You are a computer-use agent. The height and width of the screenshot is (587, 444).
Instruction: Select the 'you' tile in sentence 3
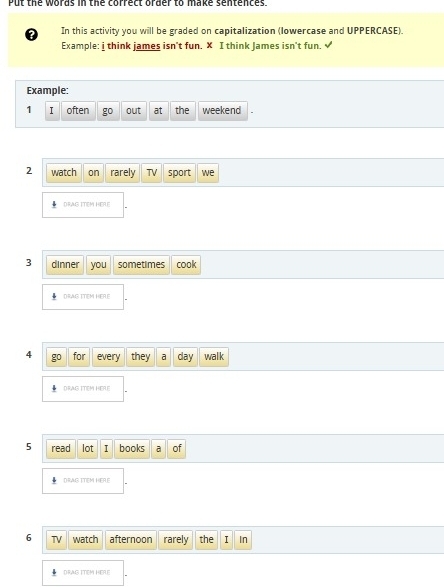coord(98,265)
